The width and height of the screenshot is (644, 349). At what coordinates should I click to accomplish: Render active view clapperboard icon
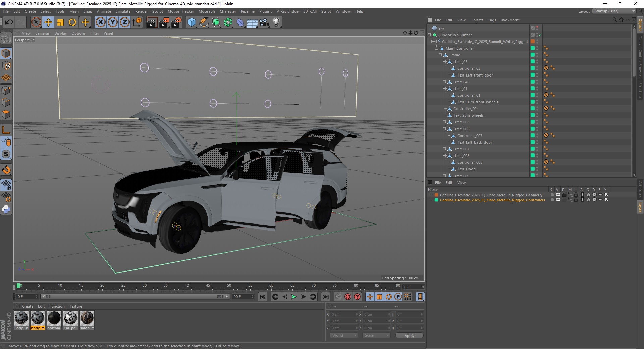click(151, 22)
